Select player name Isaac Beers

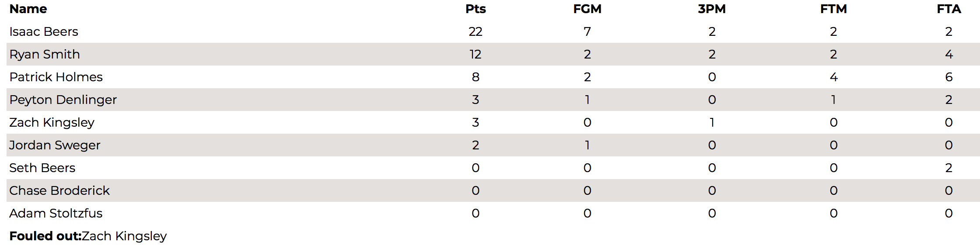(44, 32)
